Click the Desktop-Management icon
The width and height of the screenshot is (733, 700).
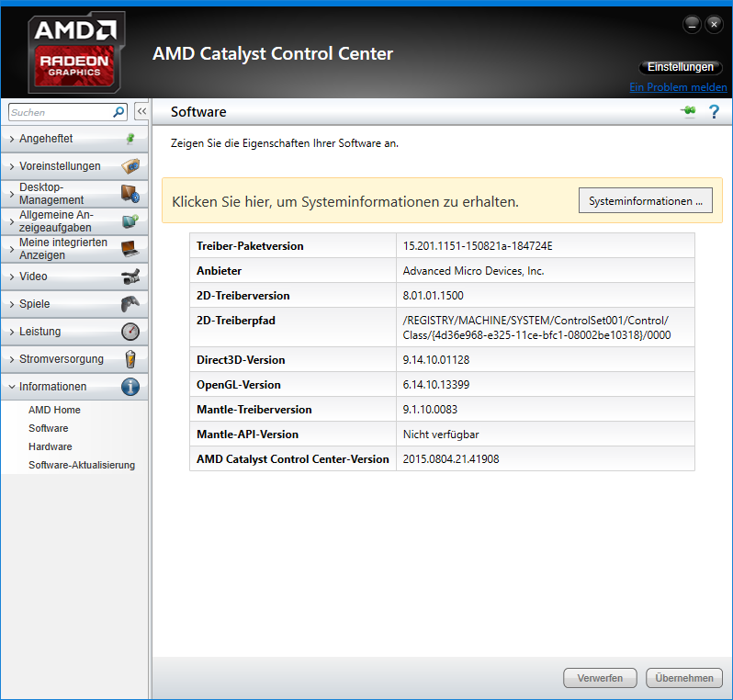click(x=130, y=194)
